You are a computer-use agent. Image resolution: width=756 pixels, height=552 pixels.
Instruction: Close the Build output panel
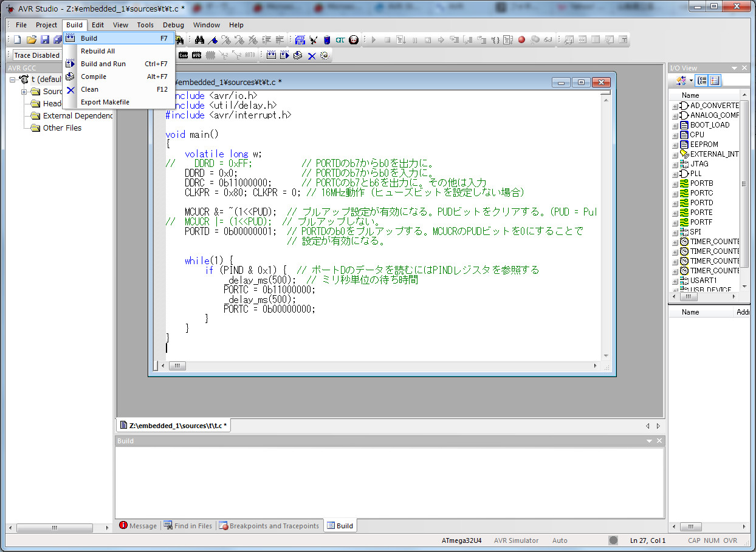(660, 441)
